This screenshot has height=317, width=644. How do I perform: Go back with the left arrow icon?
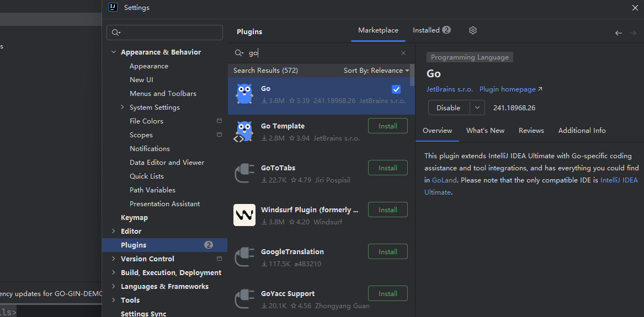[x=619, y=33]
